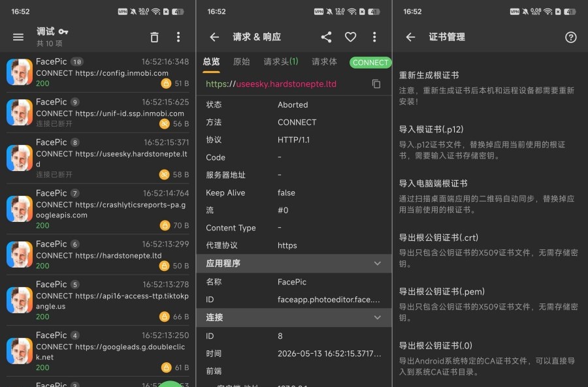588x387 pixels.
Task: Favorite this request with heart icon
Action: [350, 37]
